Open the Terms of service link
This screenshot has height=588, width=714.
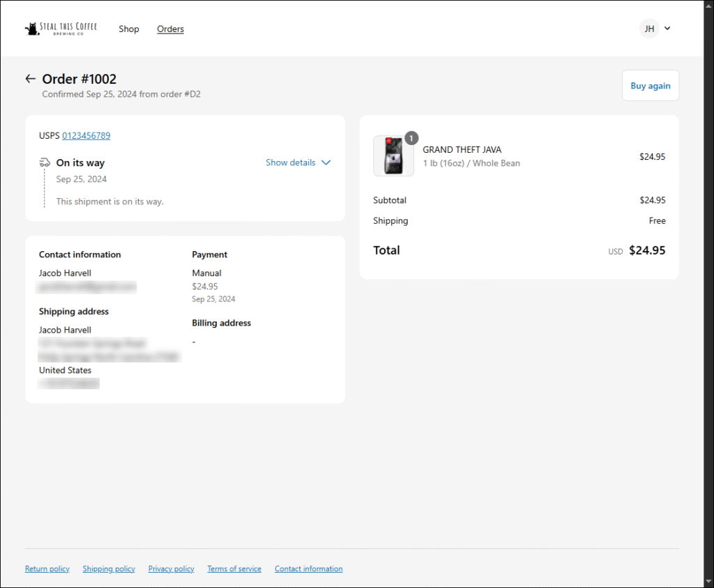pyautogui.click(x=234, y=568)
